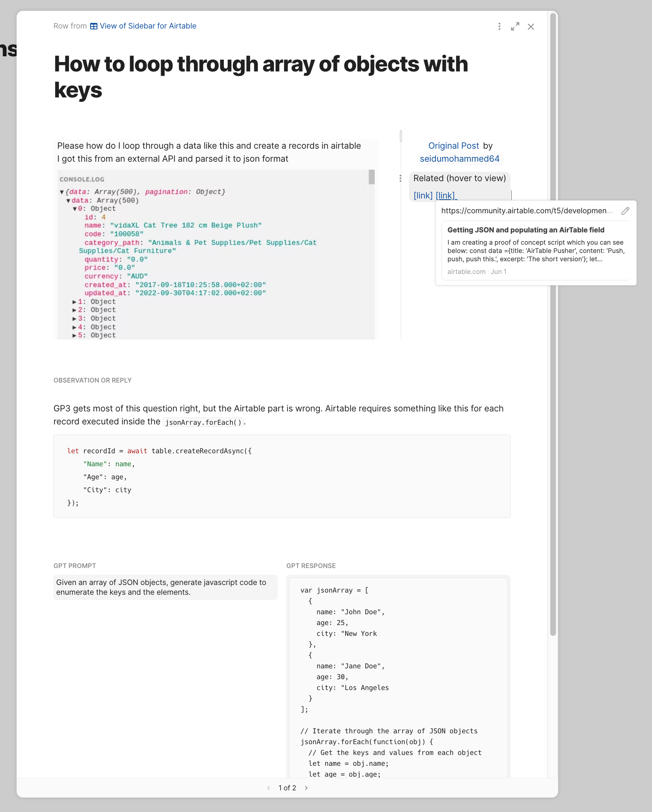Expand the 3: Object node
This screenshot has width=652, height=812.
[75, 319]
